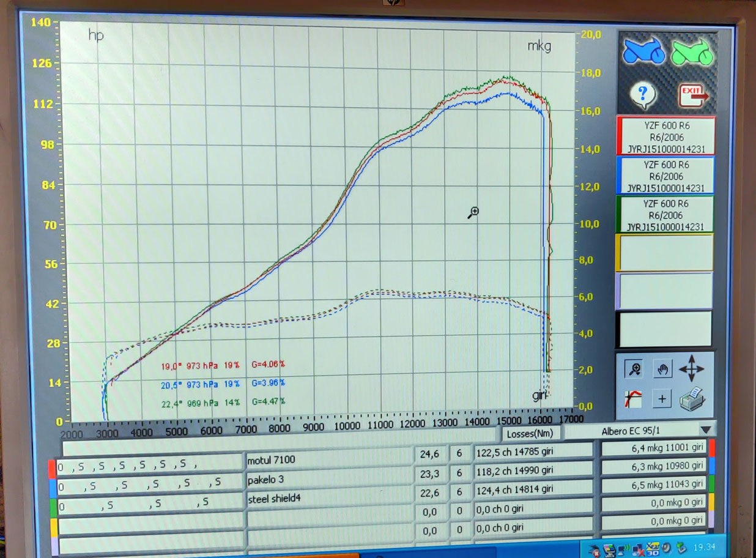The height and width of the screenshot is (558, 756).
Task: Click the '6,3 mkg 10980 giri' torque value
Action: click(654, 466)
